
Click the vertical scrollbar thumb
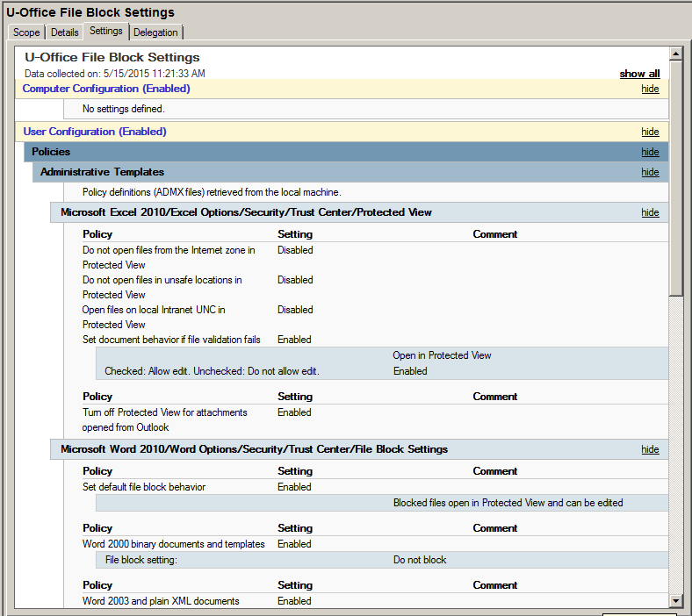pyautogui.click(x=676, y=178)
